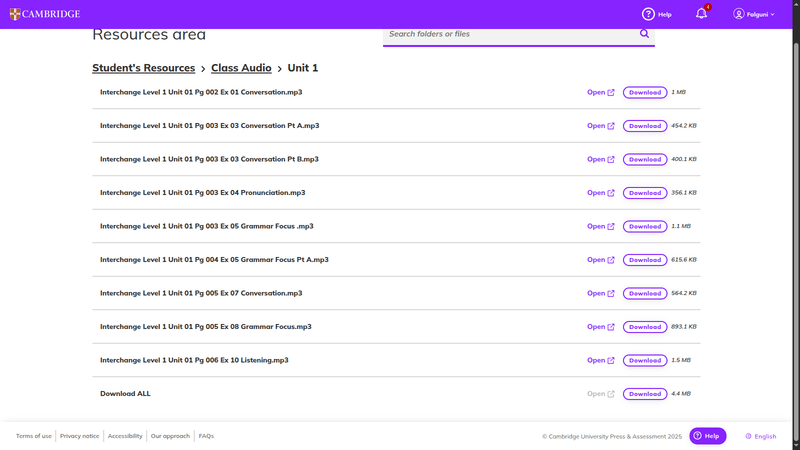Image resolution: width=800 pixels, height=450 pixels.
Task: Select file name Ex 10 Listening.mp3
Action: tap(194, 360)
